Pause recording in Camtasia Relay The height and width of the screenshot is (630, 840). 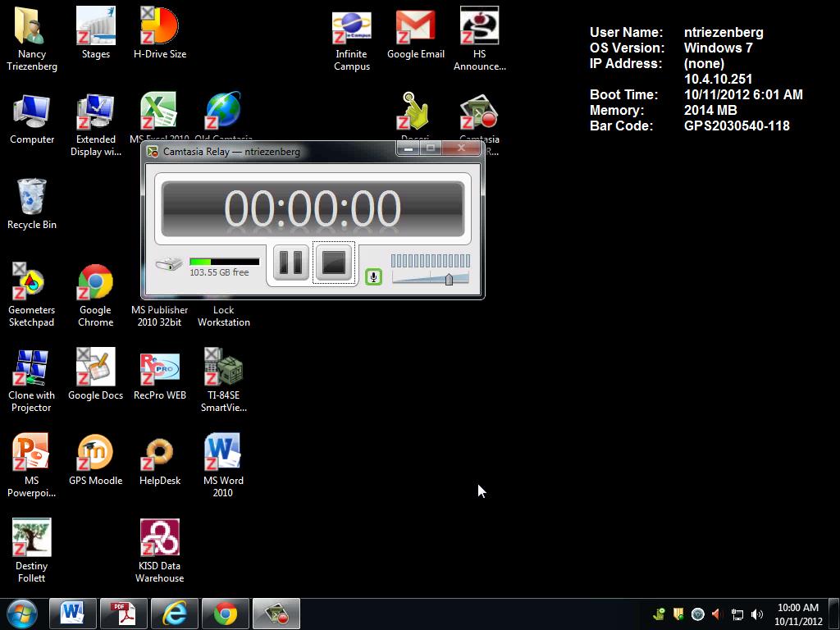pyautogui.click(x=291, y=262)
